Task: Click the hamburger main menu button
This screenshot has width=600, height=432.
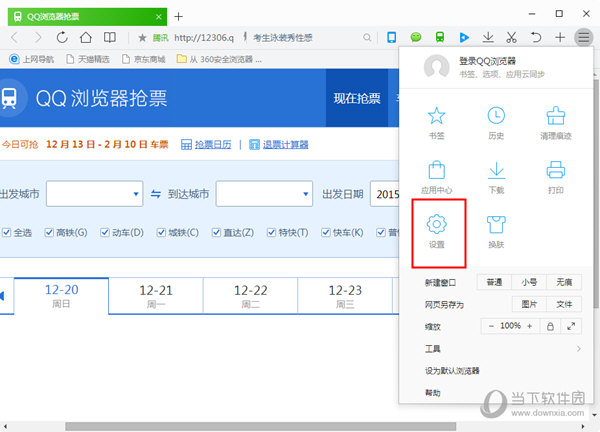Action: click(583, 37)
